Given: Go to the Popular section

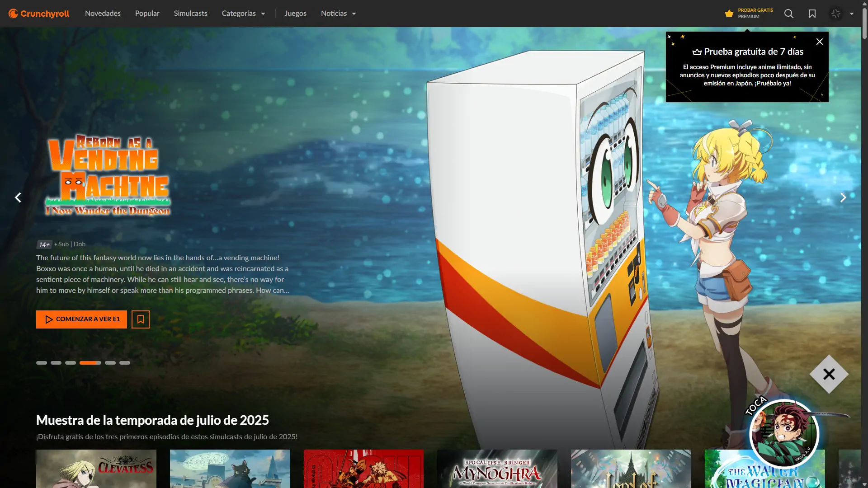Looking at the screenshot, I should click(x=147, y=14).
